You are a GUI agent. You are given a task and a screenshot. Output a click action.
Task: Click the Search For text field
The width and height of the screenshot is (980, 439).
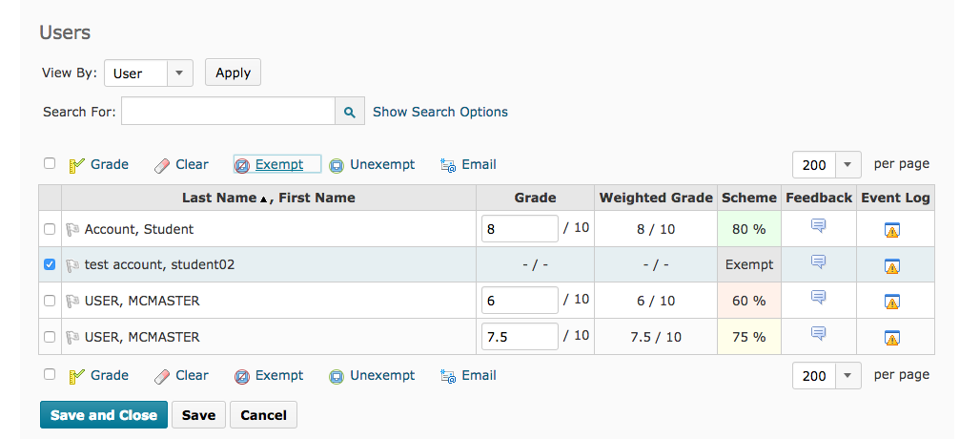coord(228,112)
